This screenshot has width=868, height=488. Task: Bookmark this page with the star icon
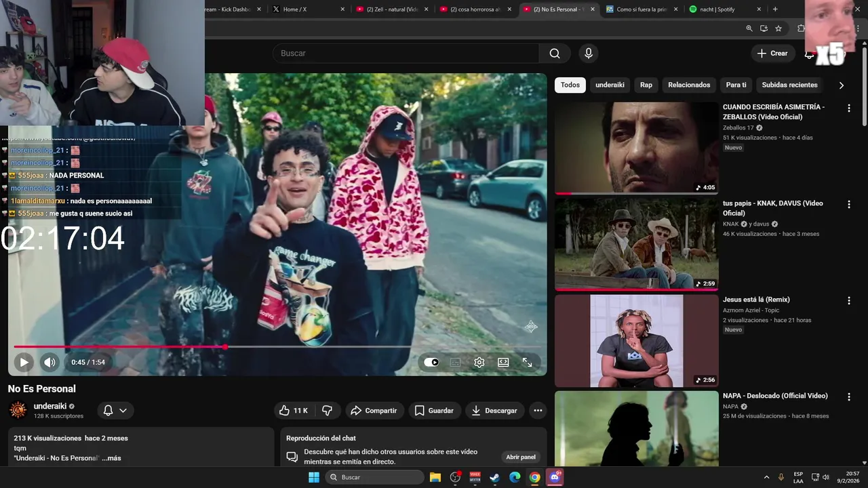point(778,28)
